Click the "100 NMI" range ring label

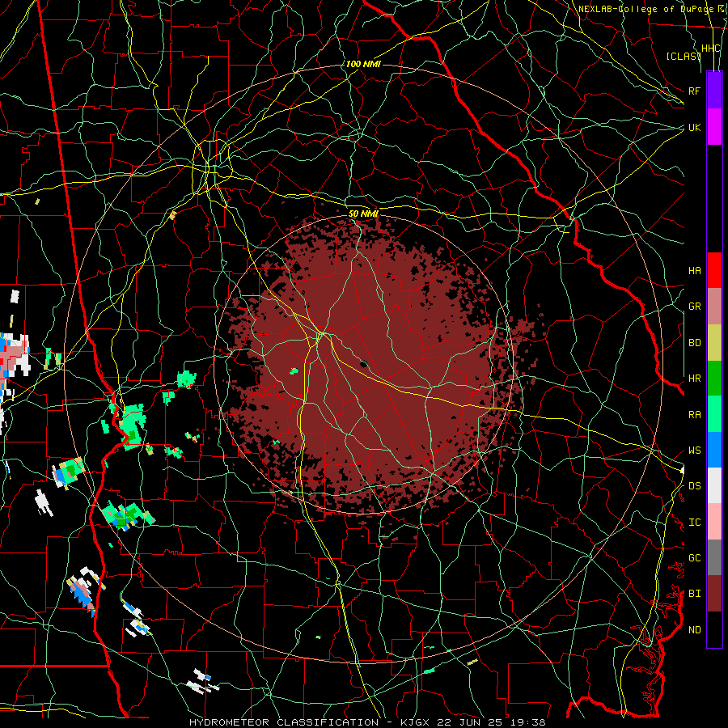click(363, 64)
